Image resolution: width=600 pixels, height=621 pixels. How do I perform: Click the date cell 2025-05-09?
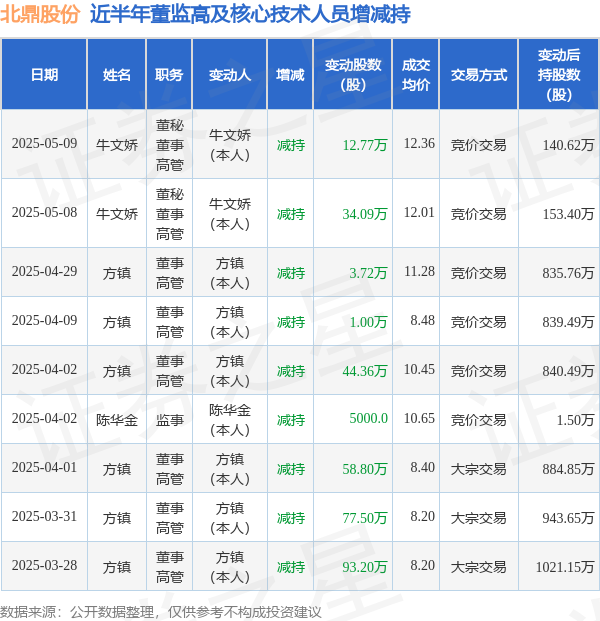pos(44,143)
